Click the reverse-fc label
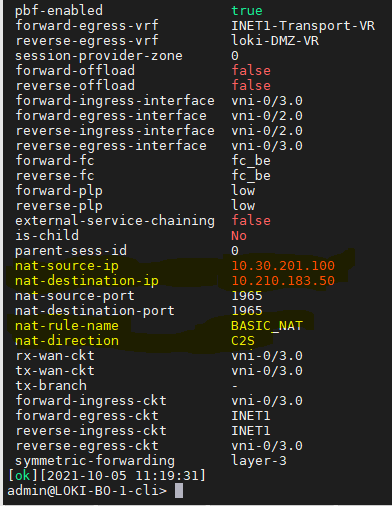Screen dimensions: 392x506 coord(55,176)
